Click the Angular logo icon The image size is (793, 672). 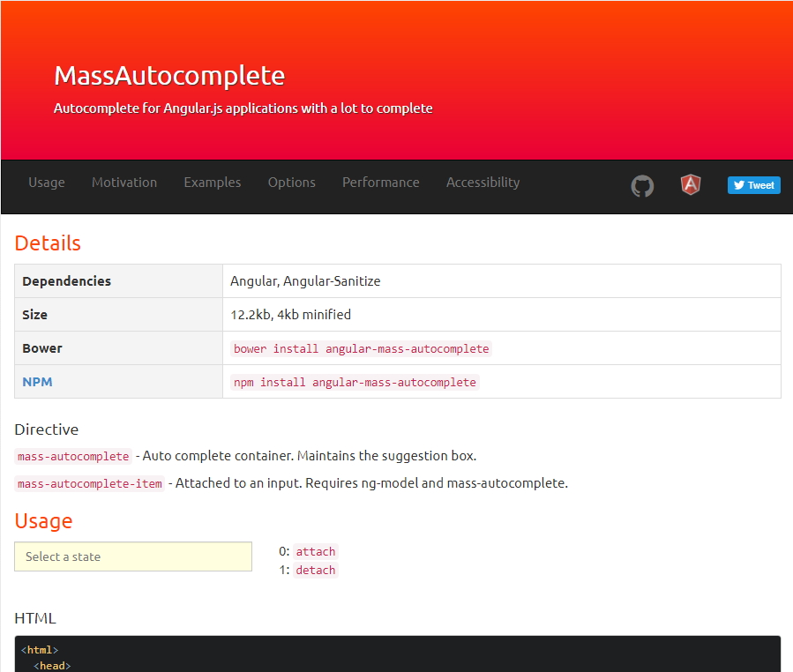pos(691,184)
